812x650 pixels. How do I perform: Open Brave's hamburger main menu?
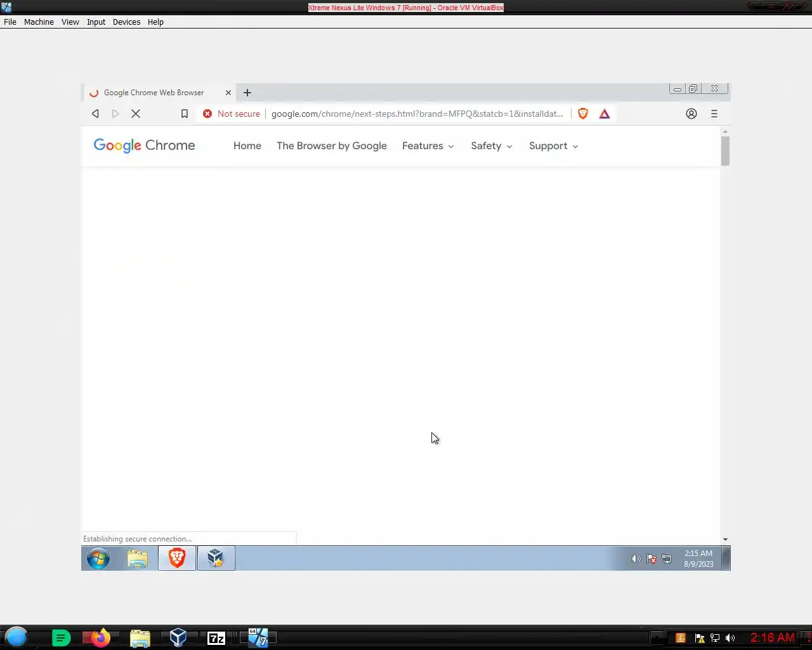coord(714,114)
